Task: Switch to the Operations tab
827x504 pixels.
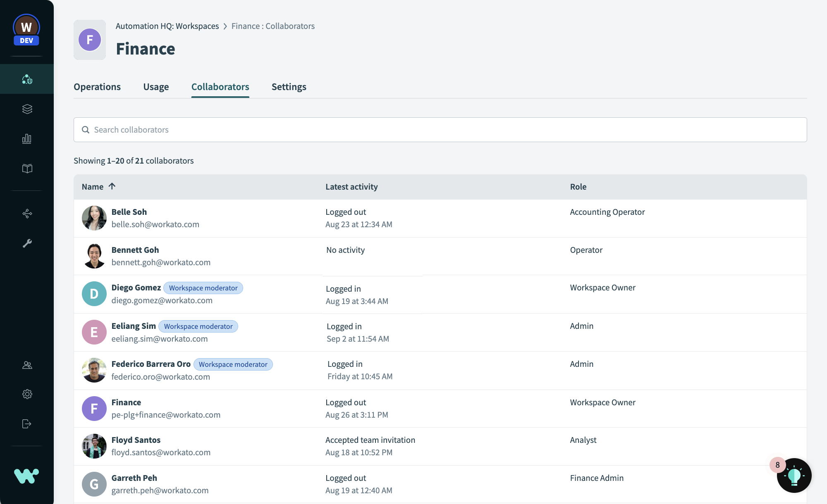Action: click(x=97, y=87)
